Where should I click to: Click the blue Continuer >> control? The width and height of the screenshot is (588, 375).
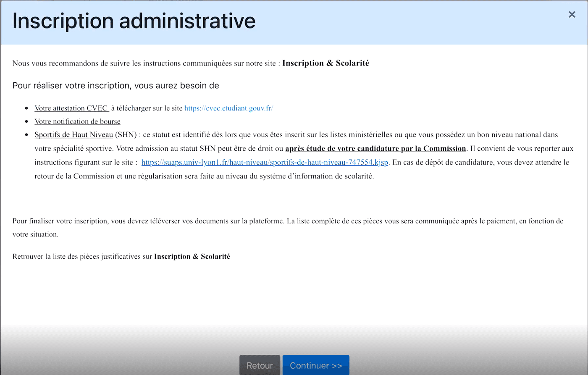(316, 365)
